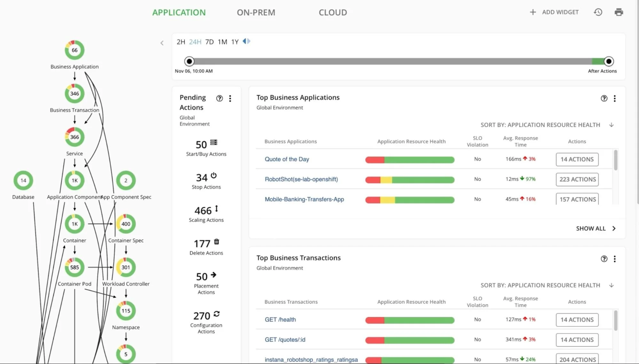Click the timeline start handle

[x=189, y=61]
